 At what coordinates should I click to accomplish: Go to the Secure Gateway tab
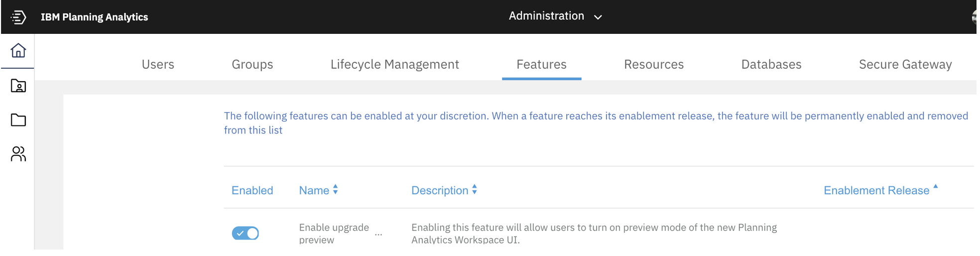click(x=905, y=64)
